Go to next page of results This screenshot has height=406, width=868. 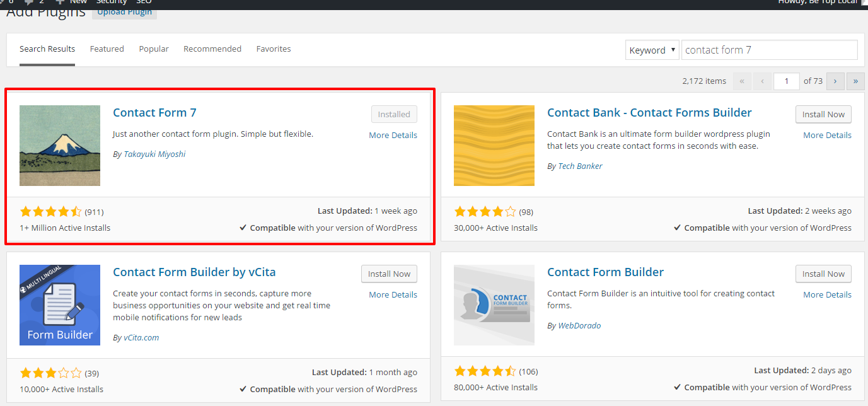(836, 81)
